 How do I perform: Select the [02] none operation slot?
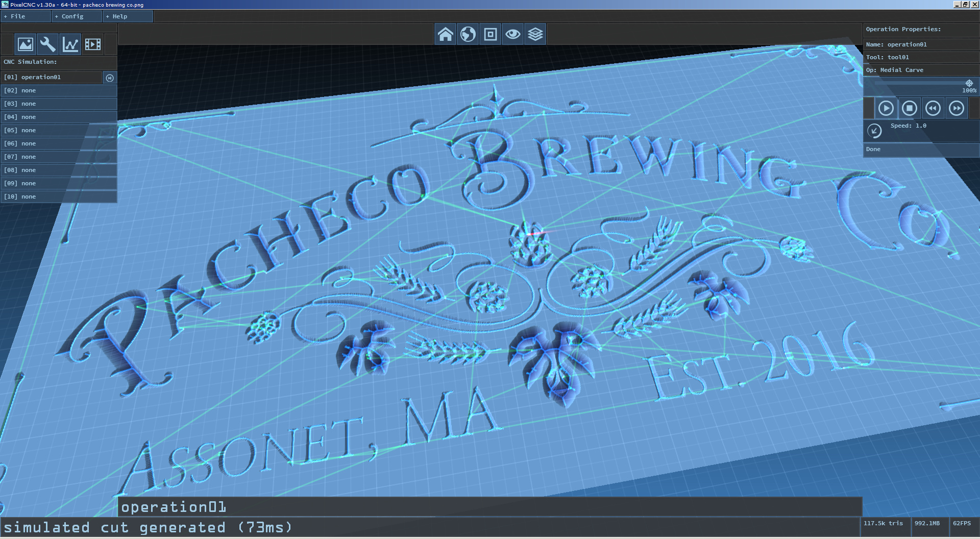pyautogui.click(x=59, y=90)
